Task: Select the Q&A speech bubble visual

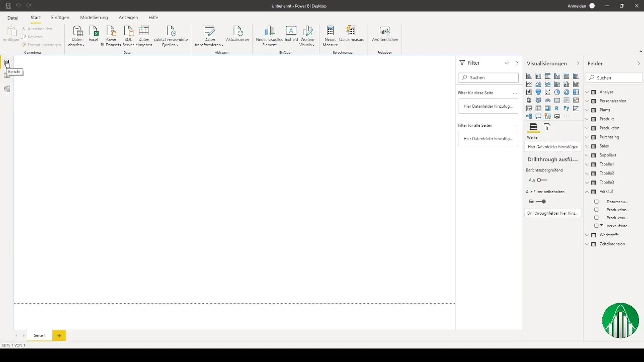Action: click(x=538, y=116)
